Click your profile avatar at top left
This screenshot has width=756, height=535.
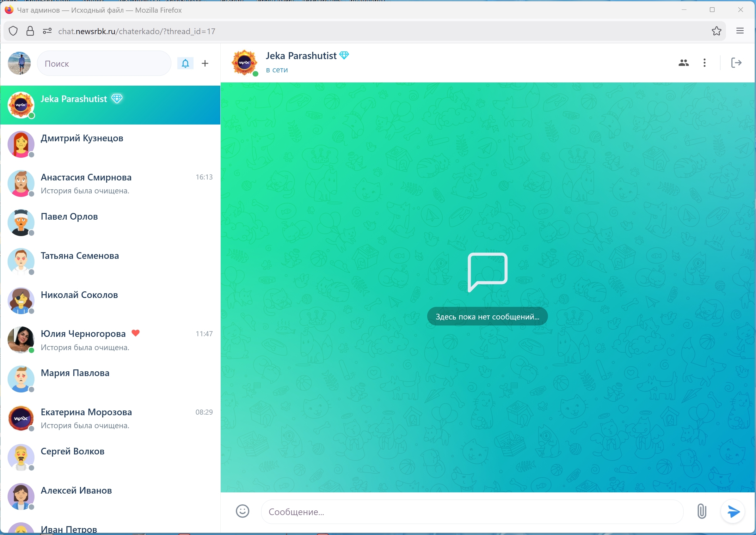click(x=19, y=63)
